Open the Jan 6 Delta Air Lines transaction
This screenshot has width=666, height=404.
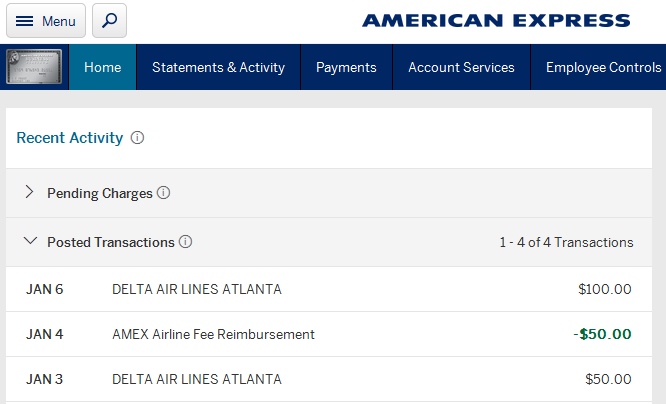tap(197, 290)
